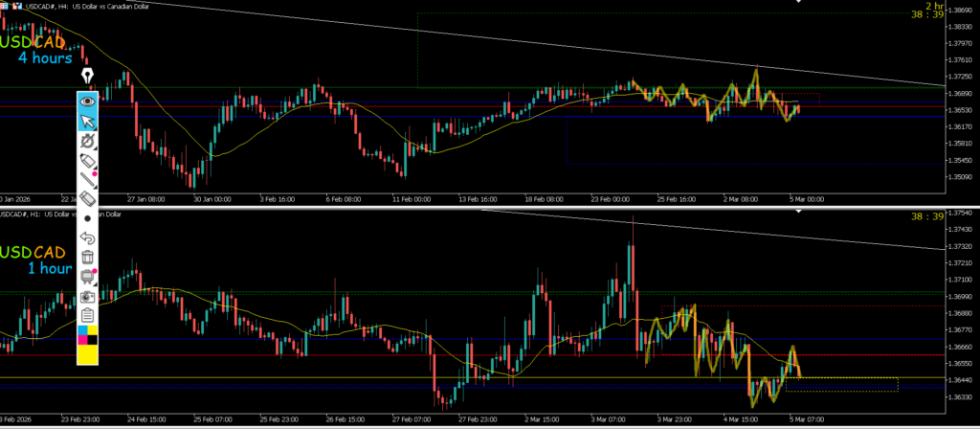Screen dimensions: 980x429
Task: Undo last drawing with the curved arrow
Action: pyautogui.click(x=88, y=237)
